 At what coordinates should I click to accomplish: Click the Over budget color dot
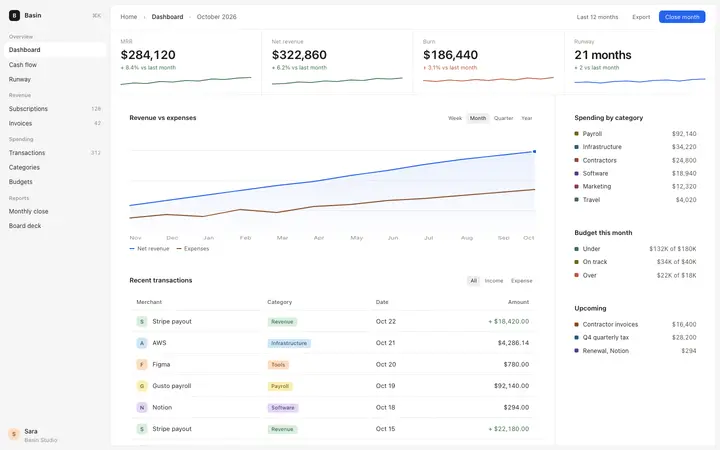point(576,276)
